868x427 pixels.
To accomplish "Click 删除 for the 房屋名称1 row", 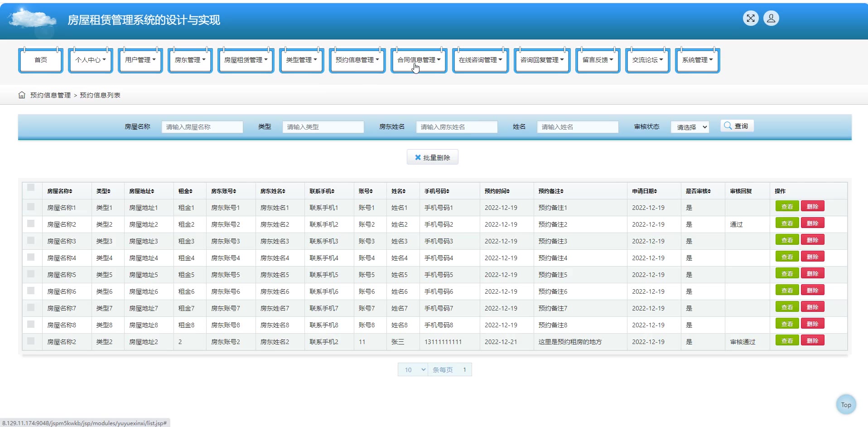I will [x=813, y=206].
